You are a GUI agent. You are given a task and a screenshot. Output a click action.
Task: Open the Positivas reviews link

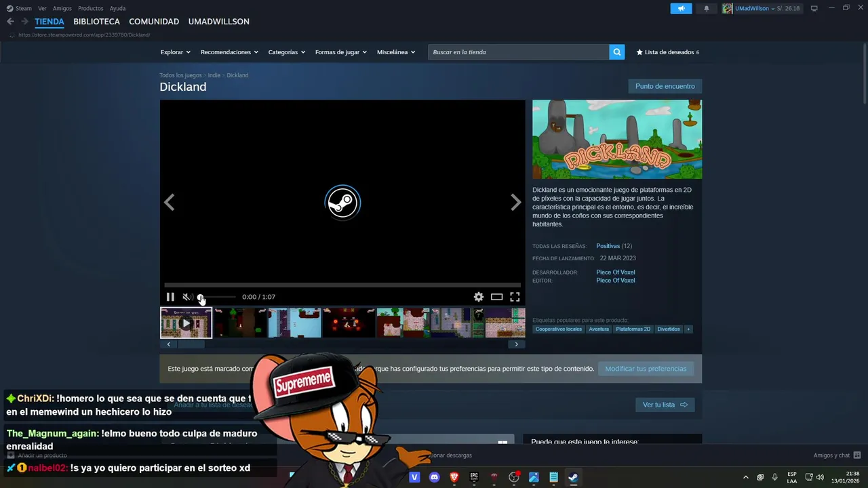click(x=608, y=246)
